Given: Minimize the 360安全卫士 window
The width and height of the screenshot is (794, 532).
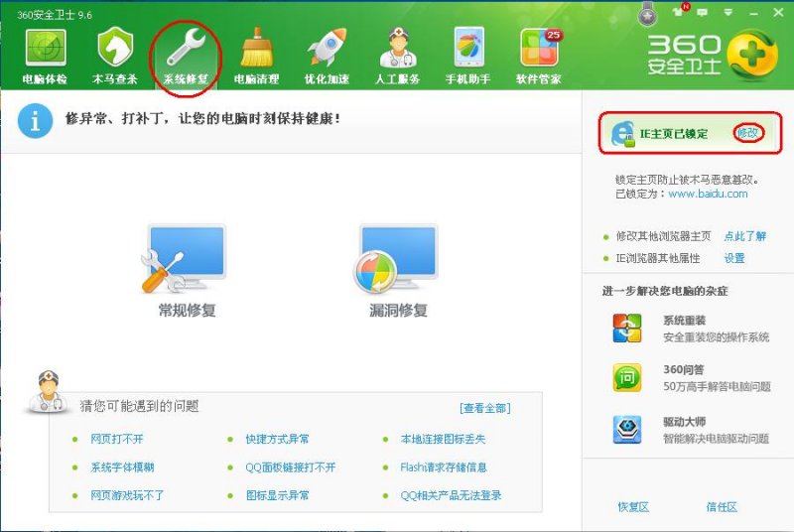Looking at the screenshot, I should [x=753, y=13].
